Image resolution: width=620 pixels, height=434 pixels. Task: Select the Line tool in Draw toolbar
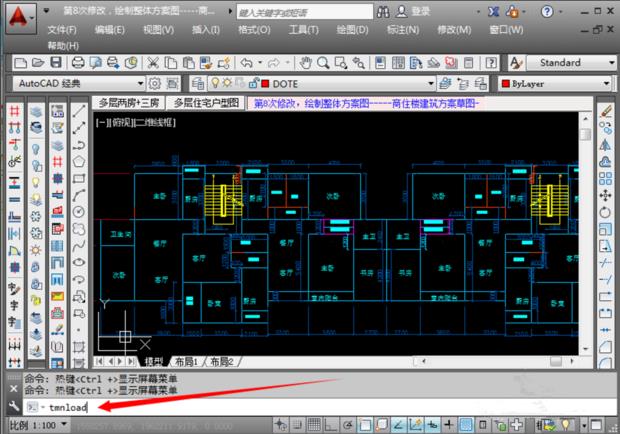79,111
